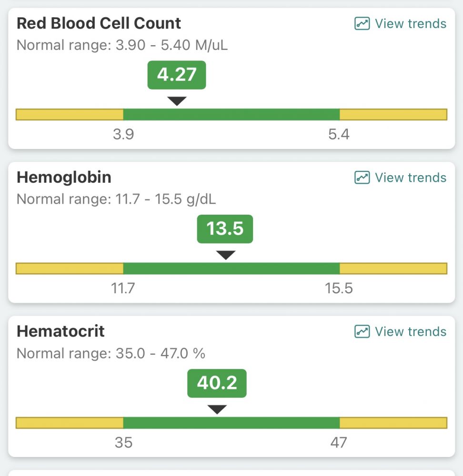This screenshot has height=476, width=463.
Task: Click the marker arrow below 13.5
Action: (x=225, y=255)
